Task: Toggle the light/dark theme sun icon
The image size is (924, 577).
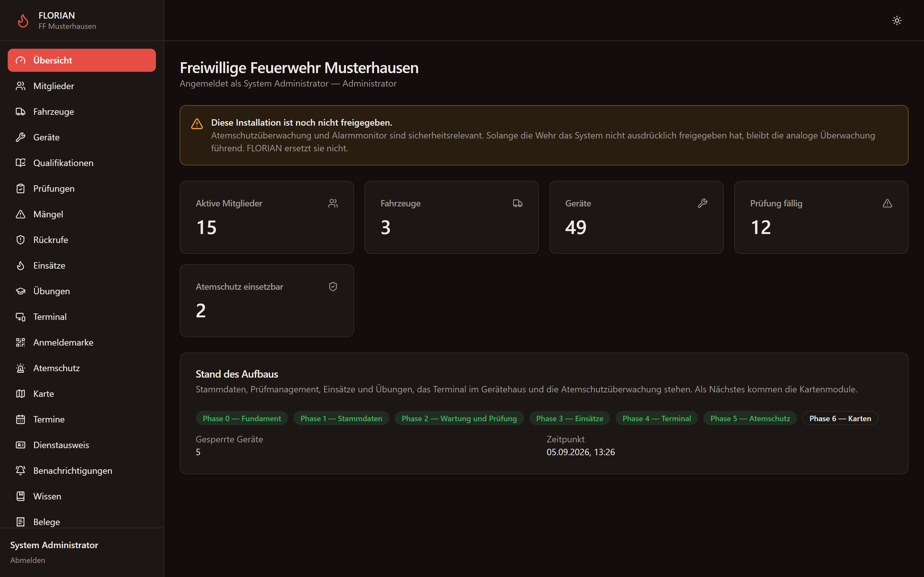Action: (897, 21)
